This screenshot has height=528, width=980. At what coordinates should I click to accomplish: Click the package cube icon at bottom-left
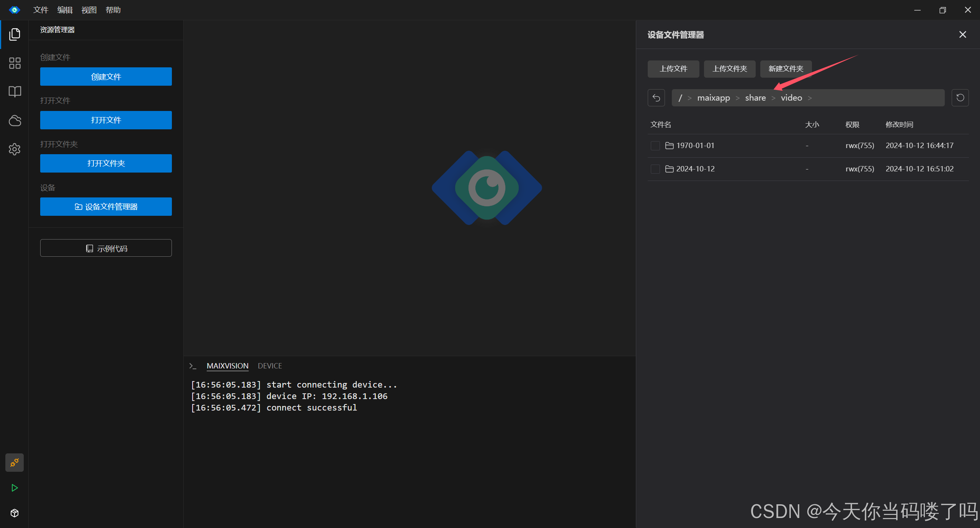click(15, 513)
